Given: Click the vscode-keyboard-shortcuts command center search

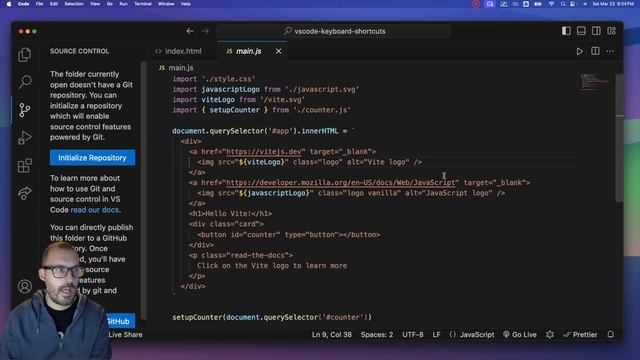Looking at the screenshot, I should click(335, 31).
